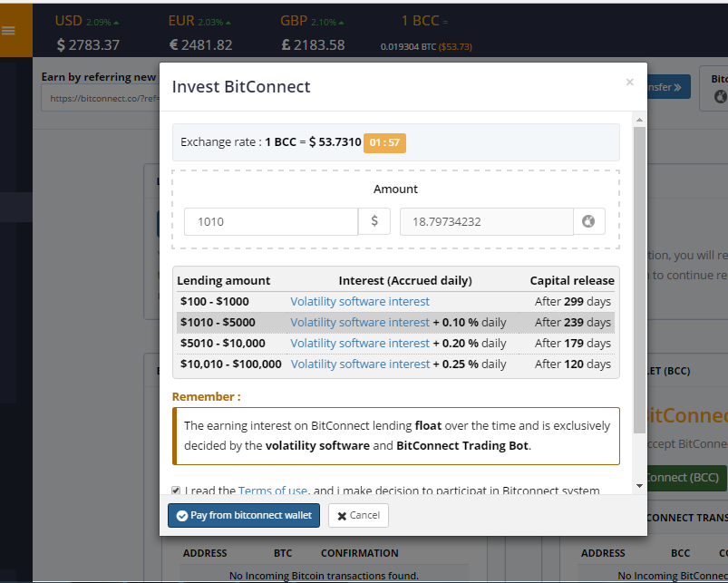Click the BCC column header in right table

(680, 553)
